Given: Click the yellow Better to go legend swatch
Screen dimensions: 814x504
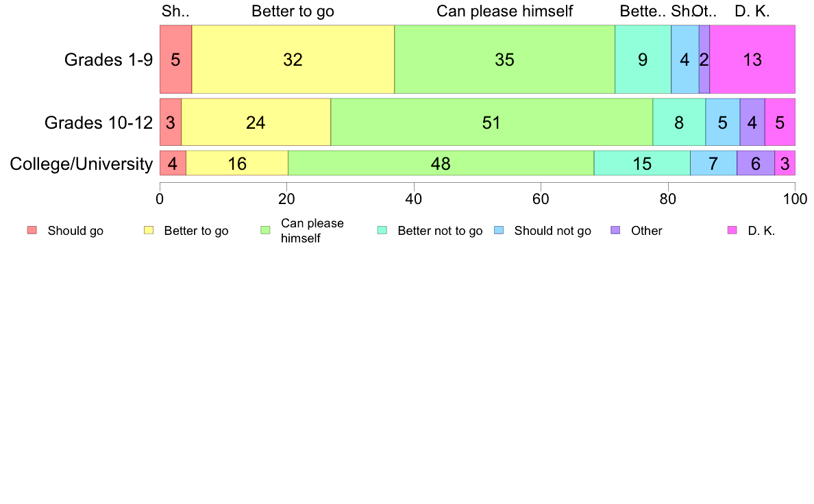Looking at the screenshot, I should [x=149, y=230].
